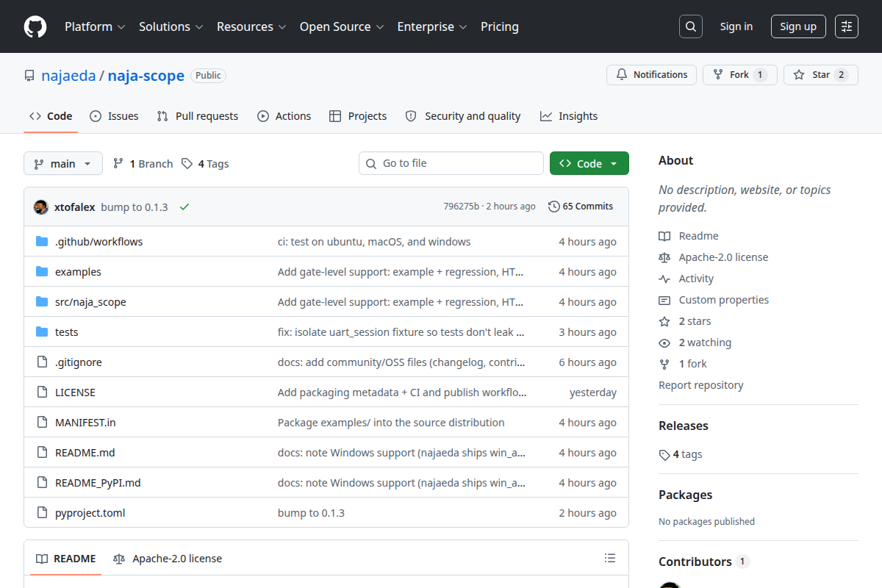This screenshot has height=588, width=882.
Task: Switch to the Actions tab
Action: [x=284, y=116]
